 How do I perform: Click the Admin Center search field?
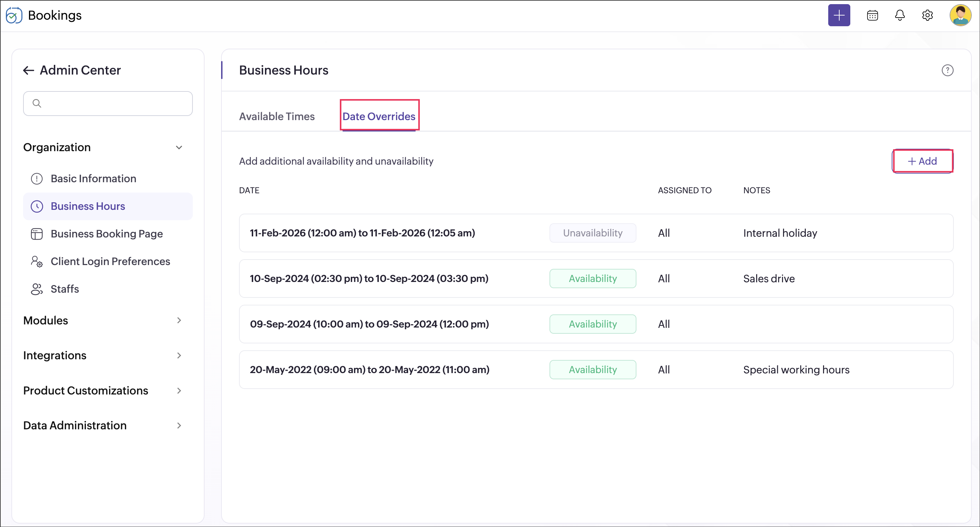108,104
